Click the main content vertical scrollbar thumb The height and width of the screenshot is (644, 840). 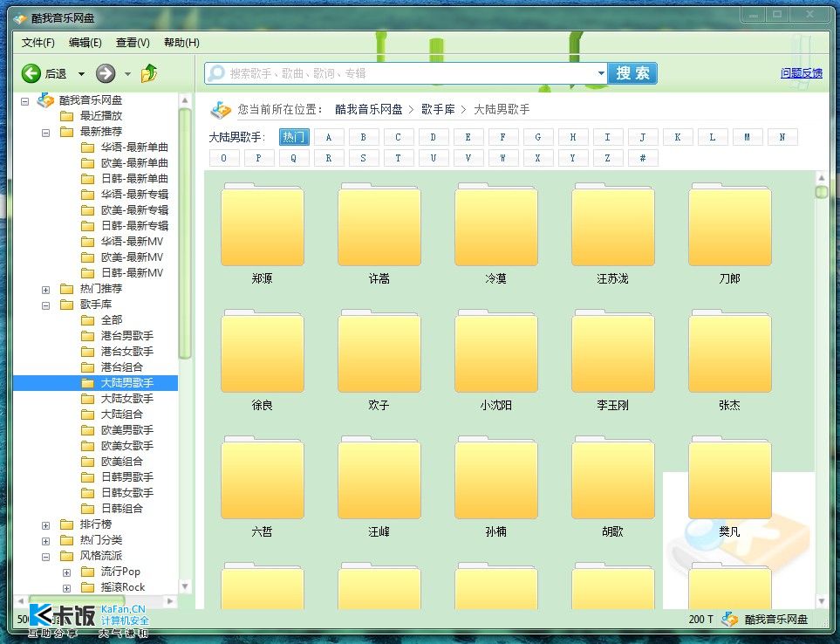[x=822, y=191]
